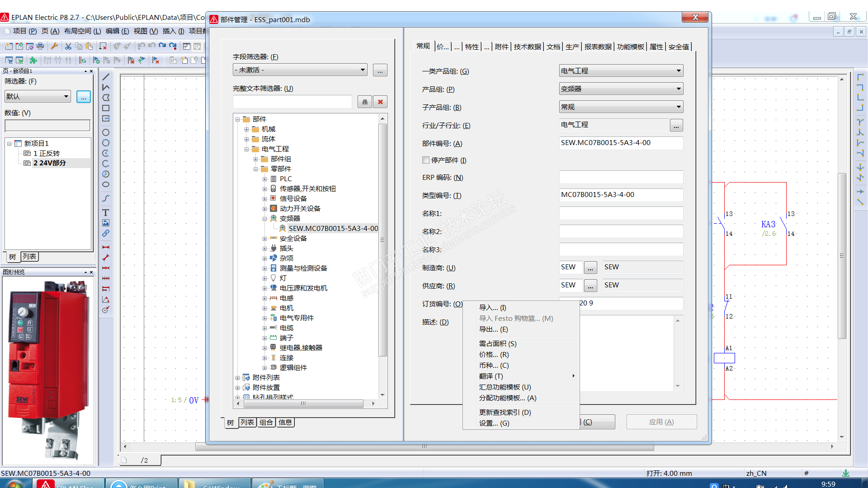Select the rectangle drawing tool
868x488 pixels.
coord(105,108)
